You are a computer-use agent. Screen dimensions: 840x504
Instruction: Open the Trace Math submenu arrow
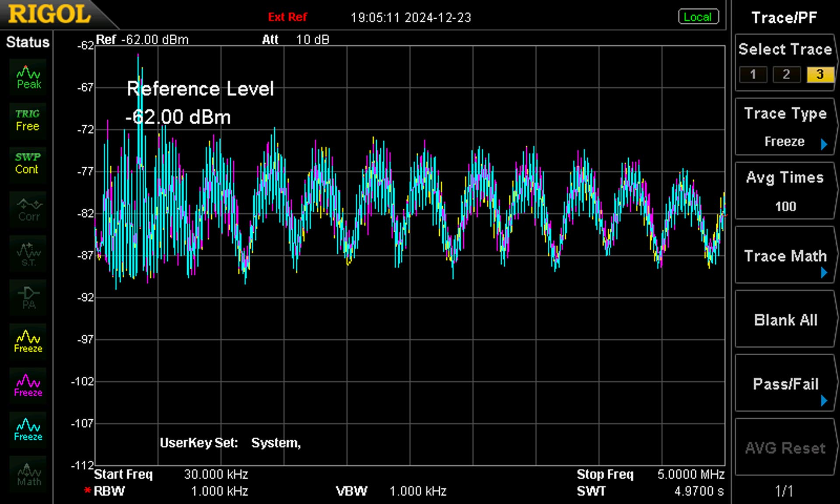(824, 273)
